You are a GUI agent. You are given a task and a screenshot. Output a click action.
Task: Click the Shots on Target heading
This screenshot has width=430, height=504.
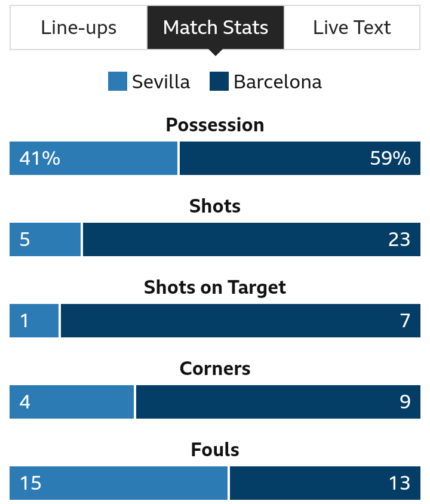click(215, 287)
